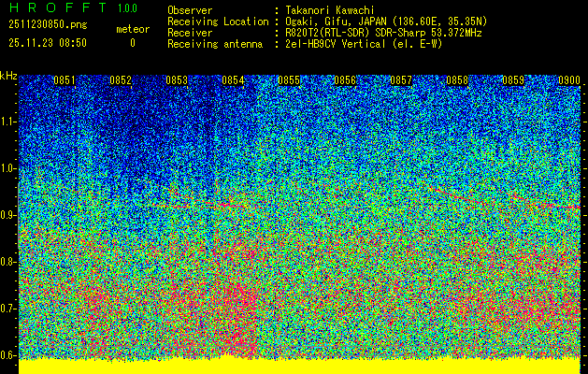Click the 0858 time marker

pyautogui.click(x=457, y=80)
